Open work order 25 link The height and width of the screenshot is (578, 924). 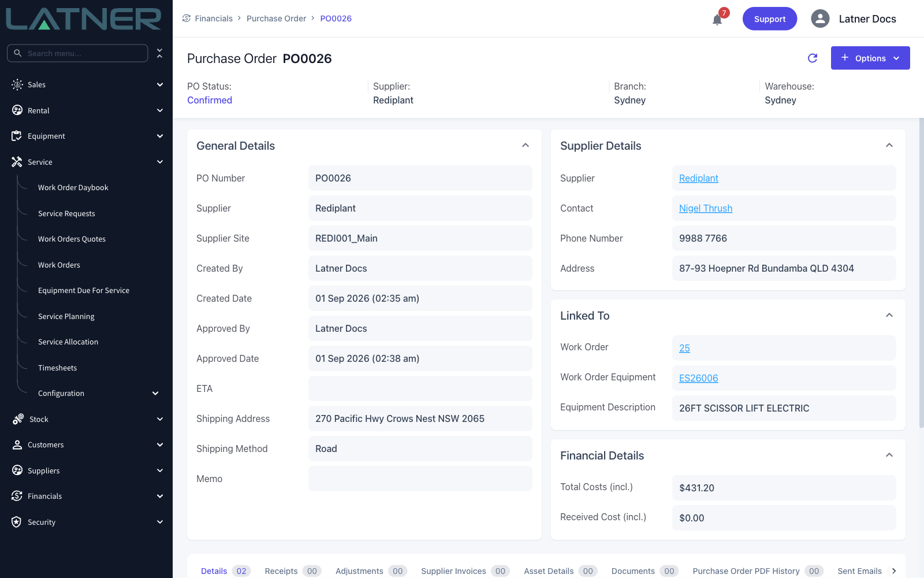[x=684, y=348]
